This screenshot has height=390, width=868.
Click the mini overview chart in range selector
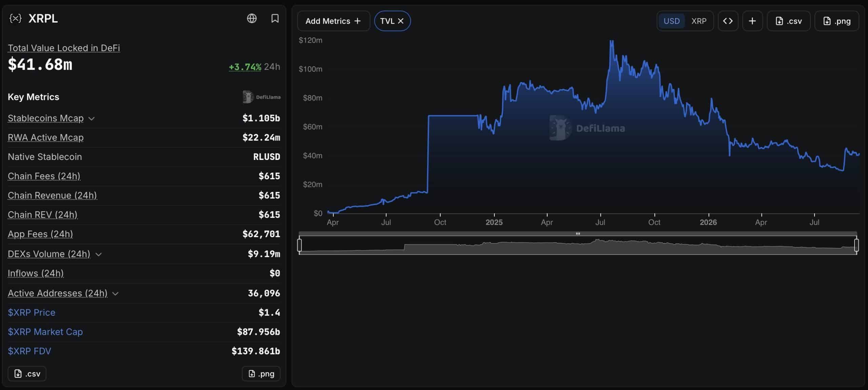point(578,245)
